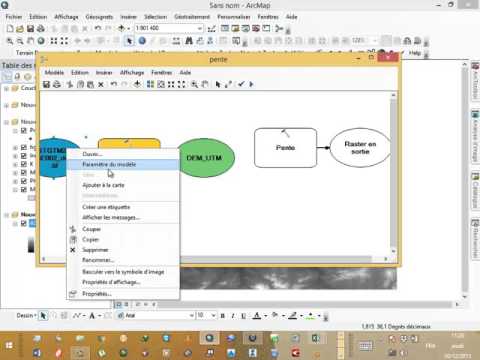Open the Modèle menu in pente window
This screenshot has height=360, width=480.
click(54, 72)
